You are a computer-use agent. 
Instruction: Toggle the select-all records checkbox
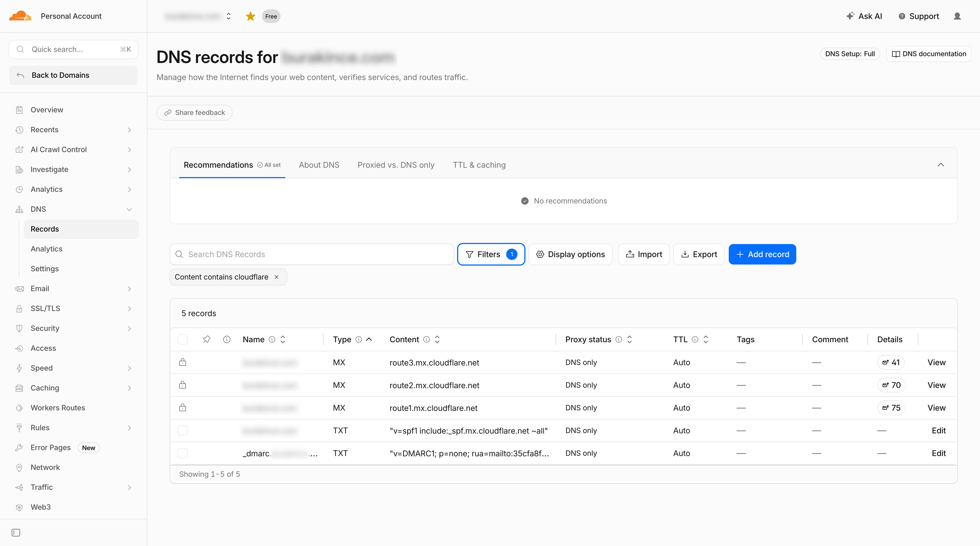tap(183, 339)
